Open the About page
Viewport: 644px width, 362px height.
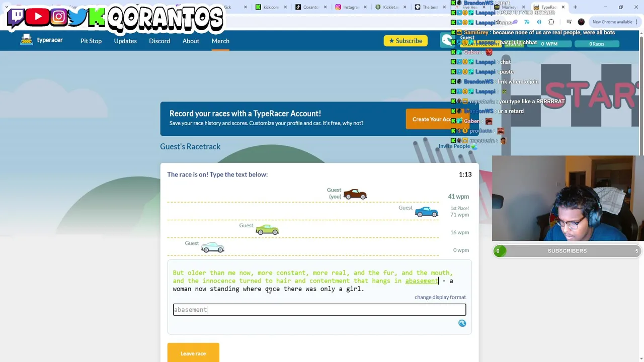pyautogui.click(x=191, y=41)
